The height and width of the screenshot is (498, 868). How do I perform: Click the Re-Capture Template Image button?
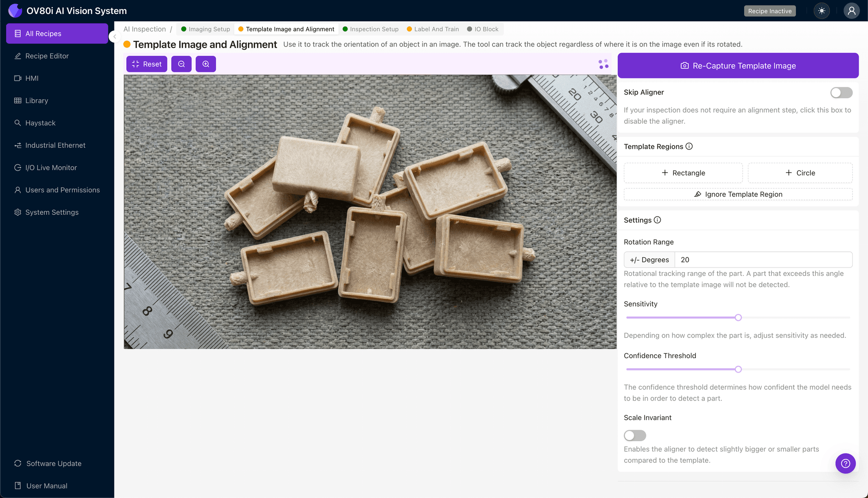pos(738,65)
